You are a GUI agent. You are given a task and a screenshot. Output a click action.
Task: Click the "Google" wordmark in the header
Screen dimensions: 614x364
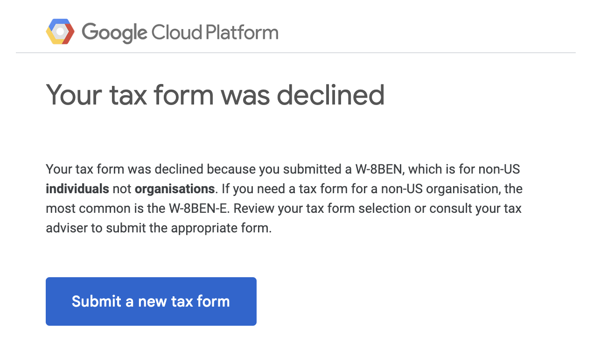coord(114,33)
